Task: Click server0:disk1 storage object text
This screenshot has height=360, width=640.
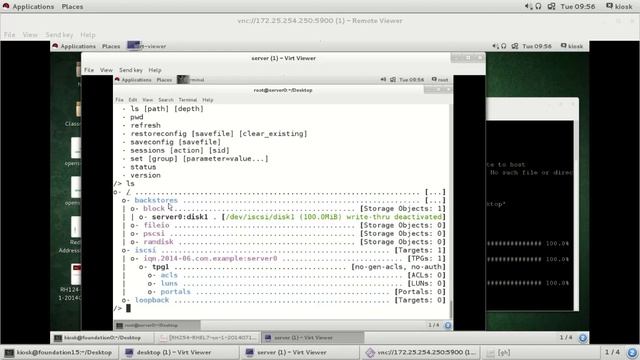Action: pos(180,217)
